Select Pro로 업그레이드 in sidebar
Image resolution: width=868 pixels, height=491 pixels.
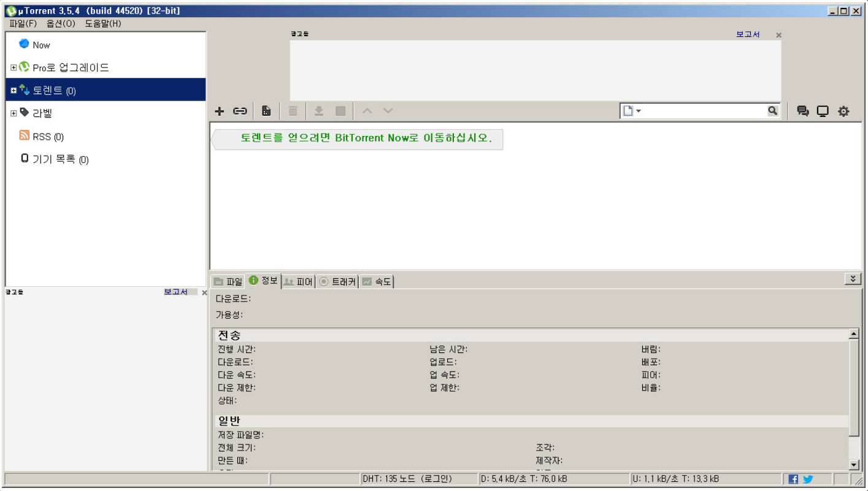coord(106,67)
